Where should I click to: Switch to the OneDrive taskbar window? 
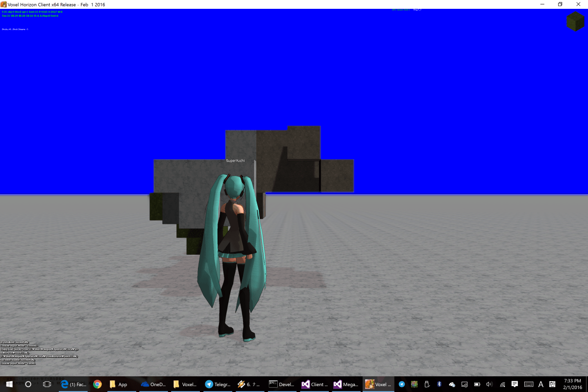click(153, 384)
